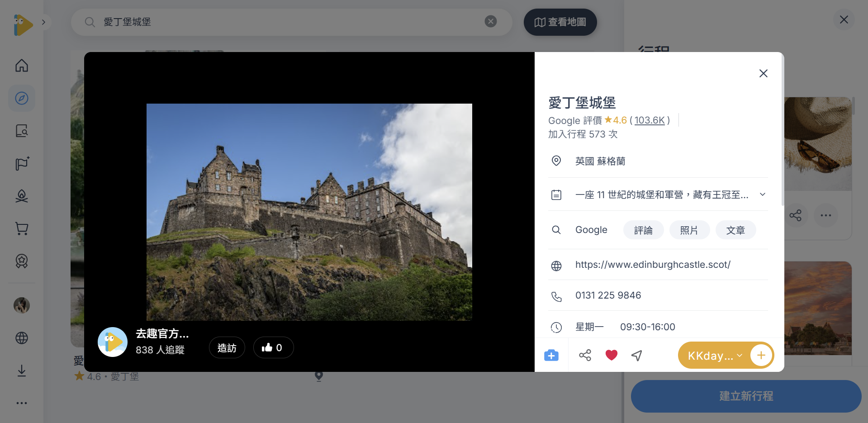Like the photo with the thumbs-up button
The image size is (868, 423).
click(x=273, y=347)
